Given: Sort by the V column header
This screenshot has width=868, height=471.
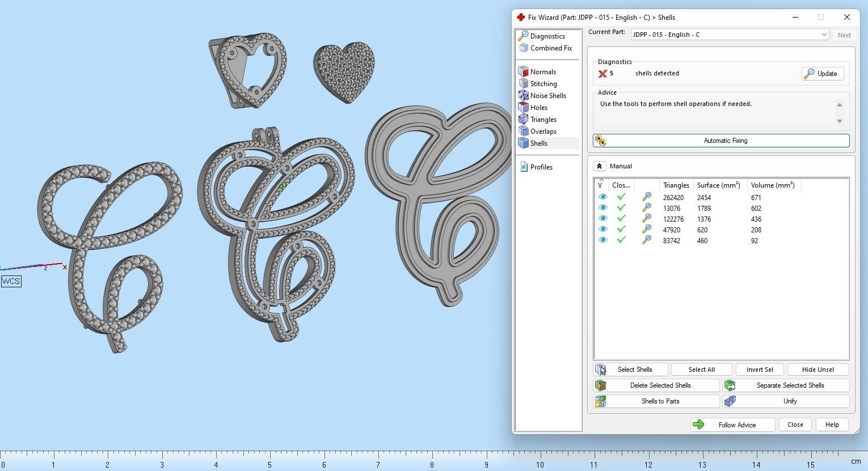Looking at the screenshot, I should 601,185.
